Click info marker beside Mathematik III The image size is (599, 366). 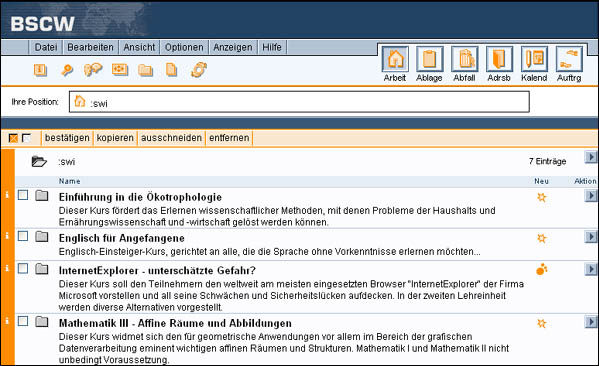pos(7,321)
